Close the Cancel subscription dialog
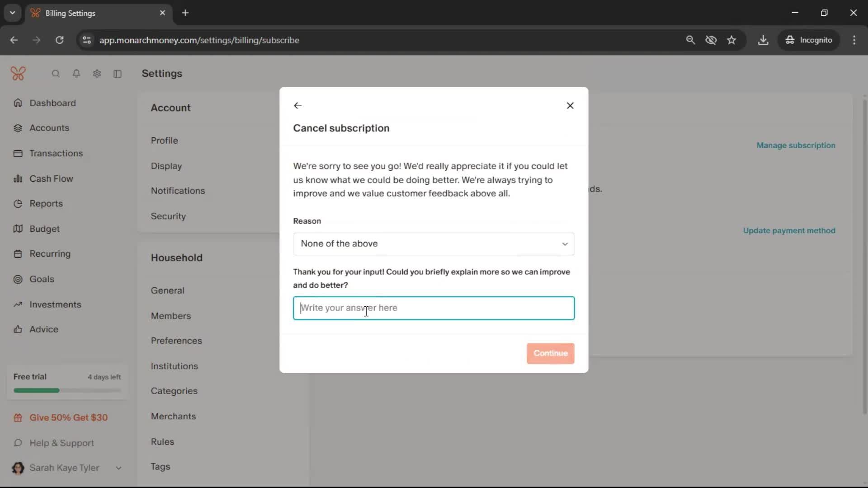 [570, 105]
